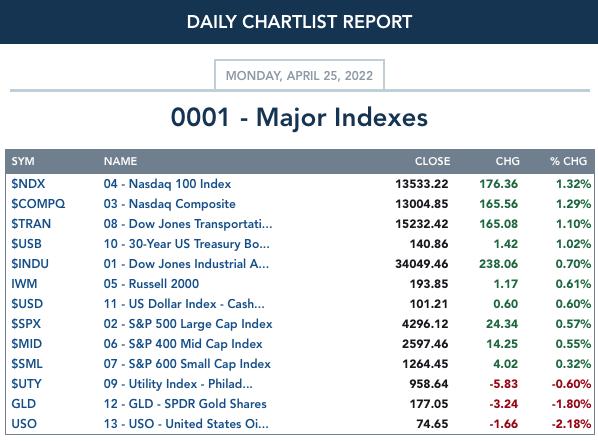Open the IWM Russell 2000 entry
Image resolution: width=598 pixels, height=441 pixels.
click(x=151, y=284)
